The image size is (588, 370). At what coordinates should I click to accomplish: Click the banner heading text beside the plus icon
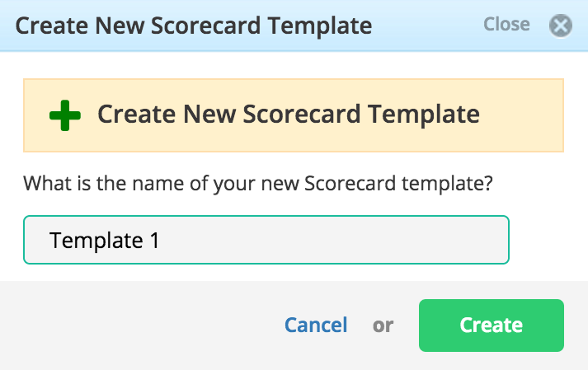[x=289, y=114]
